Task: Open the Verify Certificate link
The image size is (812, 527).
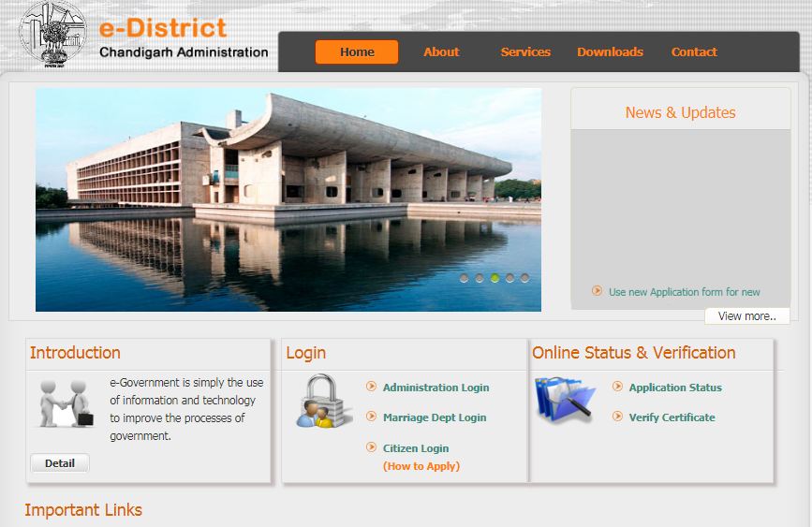Action: (672, 417)
